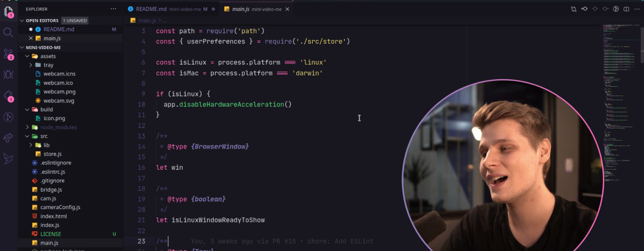Collapse the MINI-VIDEO-ME project section
The image size is (644, 251).
point(22,48)
